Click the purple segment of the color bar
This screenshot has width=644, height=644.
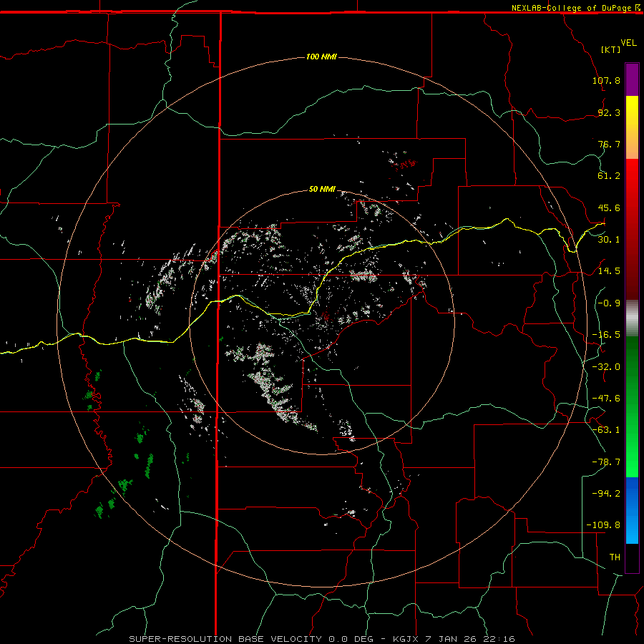[x=632, y=79]
